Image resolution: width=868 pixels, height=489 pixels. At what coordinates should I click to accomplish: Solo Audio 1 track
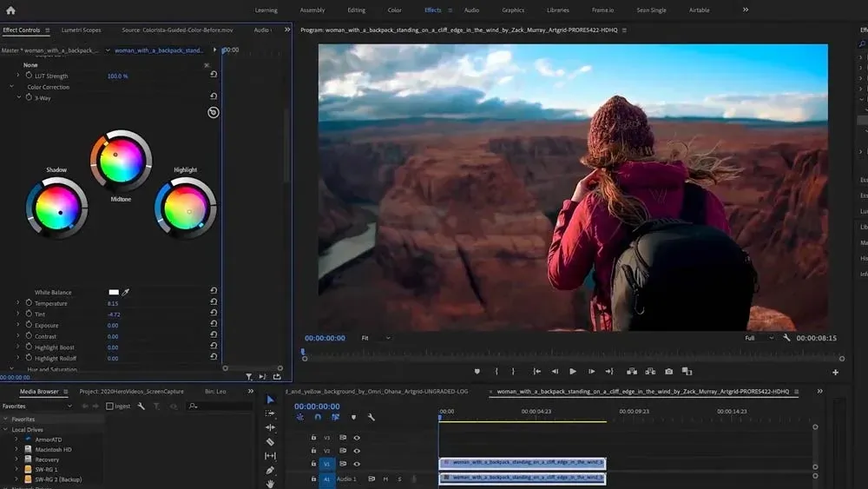click(399, 479)
